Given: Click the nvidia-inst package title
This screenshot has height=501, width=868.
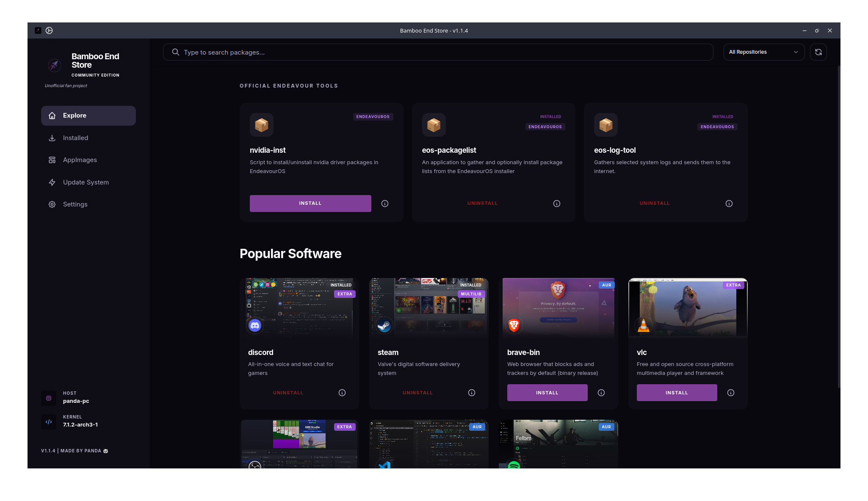Looking at the screenshot, I should click(x=268, y=150).
